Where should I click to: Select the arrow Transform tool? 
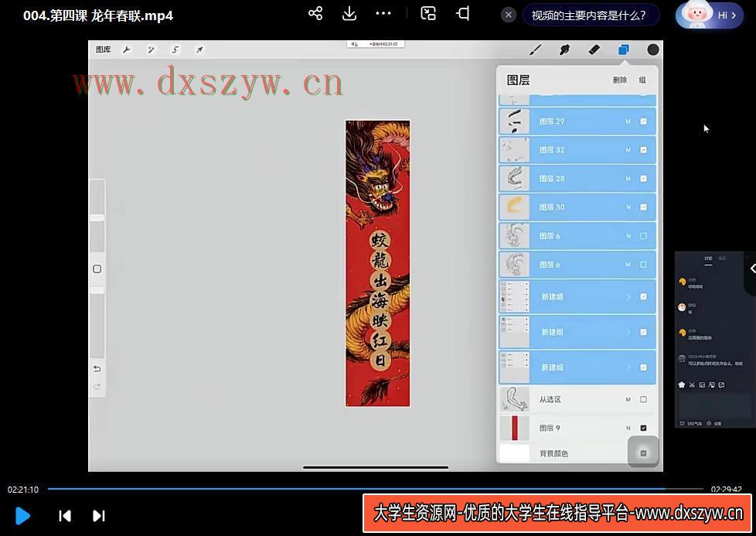tap(199, 50)
